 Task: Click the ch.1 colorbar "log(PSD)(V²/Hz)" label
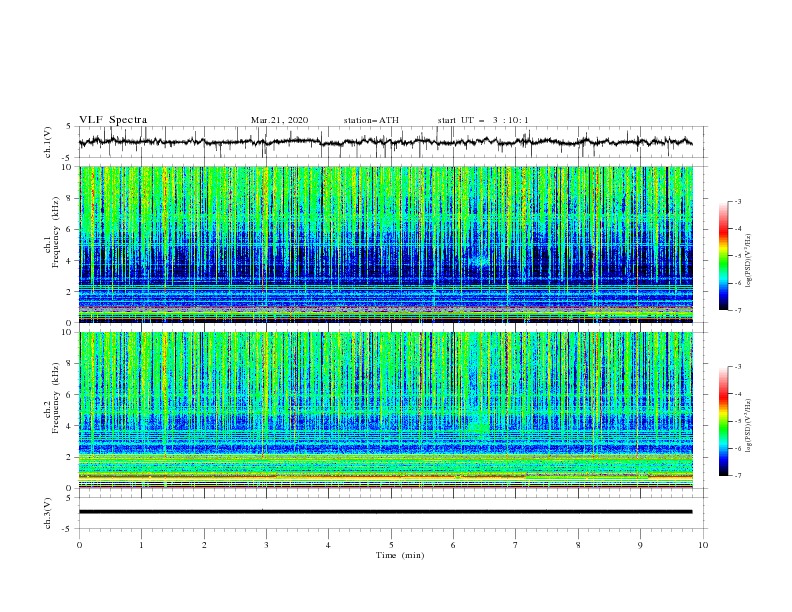pyautogui.click(x=748, y=261)
